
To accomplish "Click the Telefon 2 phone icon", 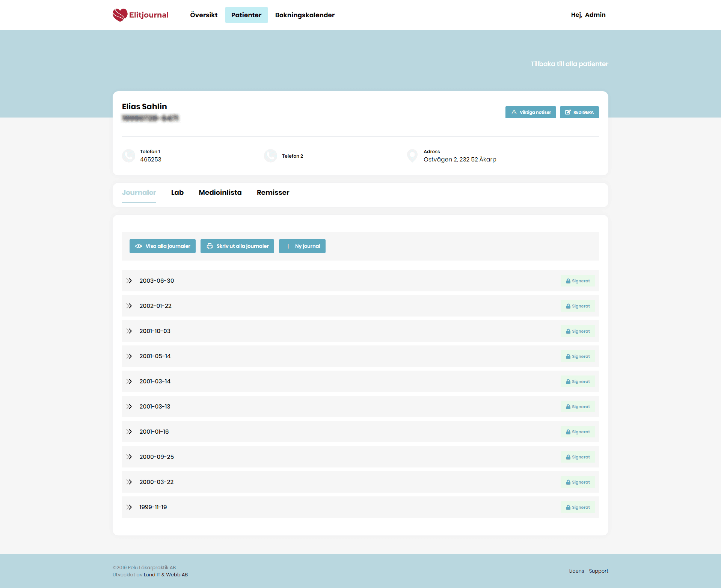I will pyautogui.click(x=271, y=155).
